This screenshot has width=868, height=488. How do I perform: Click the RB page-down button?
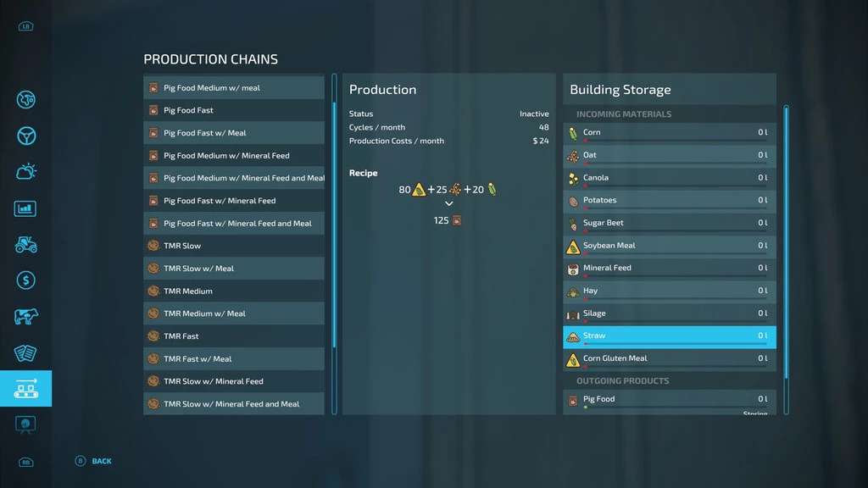(x=25, y=463)
